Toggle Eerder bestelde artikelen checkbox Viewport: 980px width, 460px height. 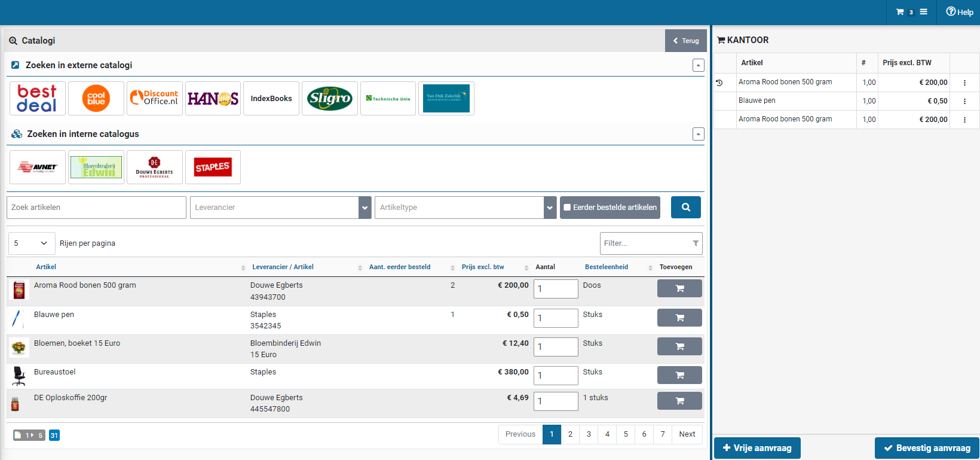tap(567, 208)
